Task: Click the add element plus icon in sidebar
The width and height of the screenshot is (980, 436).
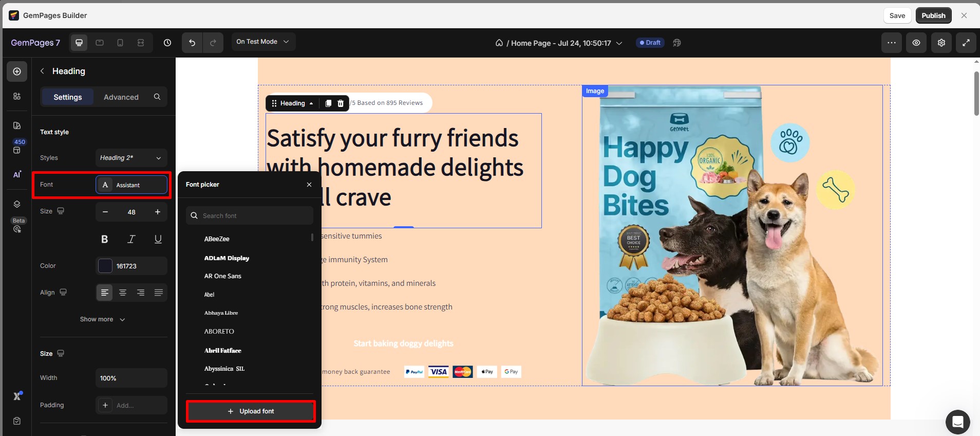Action: [17, 71]
